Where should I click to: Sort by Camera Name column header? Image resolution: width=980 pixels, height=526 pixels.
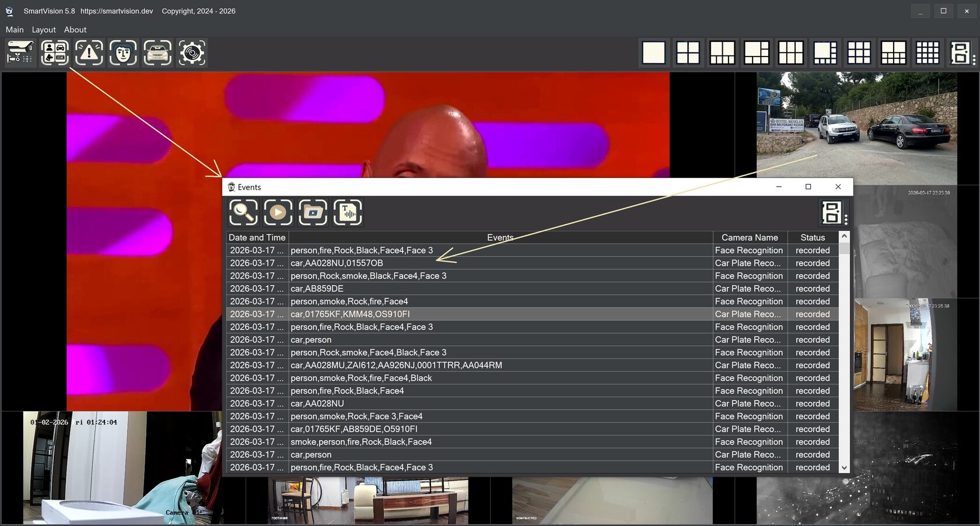[750, 237]
